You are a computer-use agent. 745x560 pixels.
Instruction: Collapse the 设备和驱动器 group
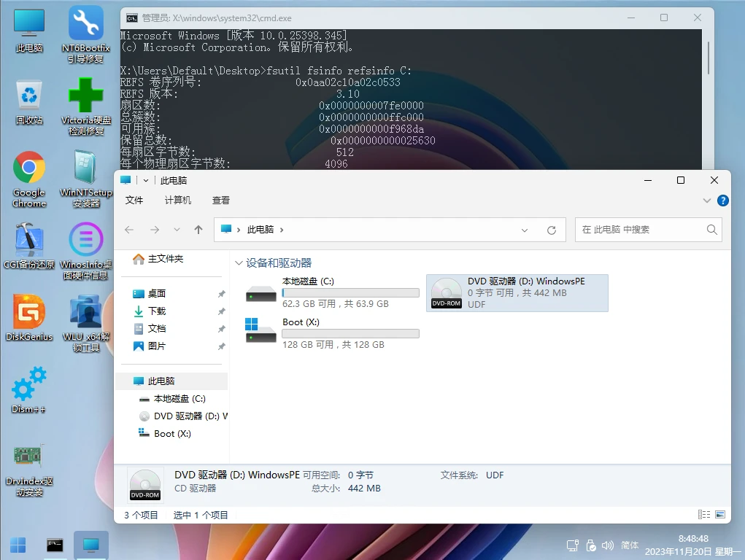239,263
